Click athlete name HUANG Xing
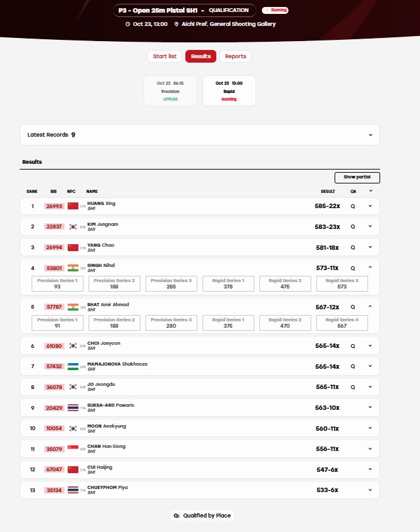 101,204
